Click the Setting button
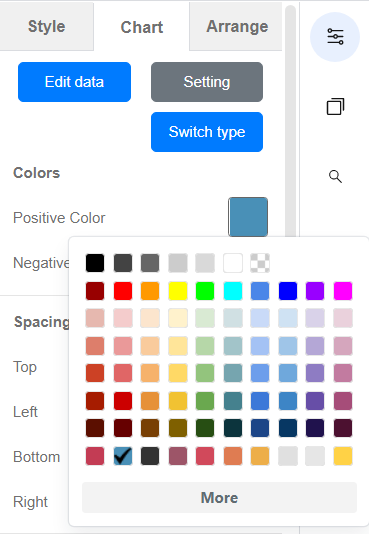Screen dimensions: 369x534 207,82
